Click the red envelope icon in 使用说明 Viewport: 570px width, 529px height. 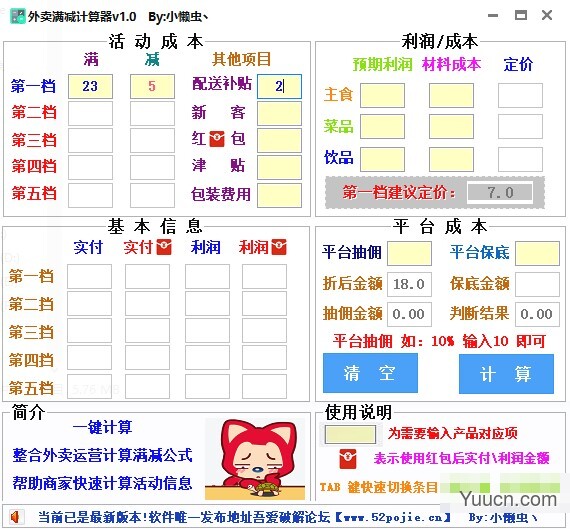click(x=348, y=458)
